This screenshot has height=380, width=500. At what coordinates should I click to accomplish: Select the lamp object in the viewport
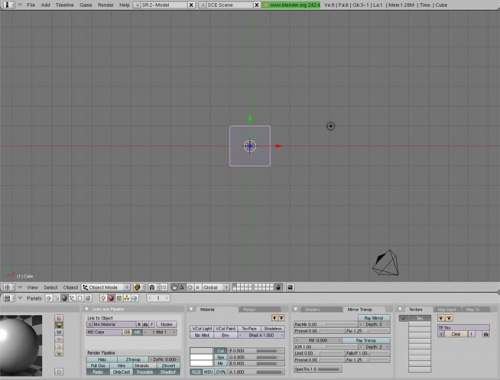[x=330, y=126]
